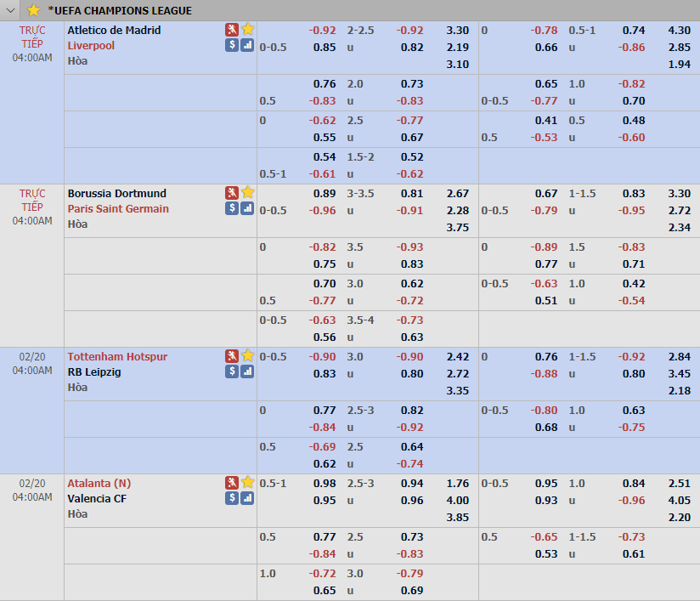Select first-half over 0.5-1 odds 0.74
Viewport: 700px width, 601px height.
tap(634, 31)
